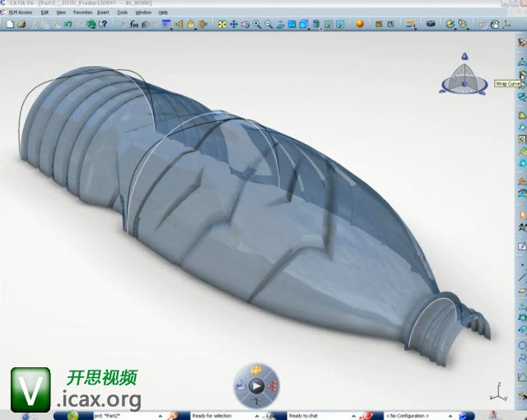Viewport: 527px width, 420px height.
Task: Click the Zoom In magnifier icon
Action: (257, 24)
